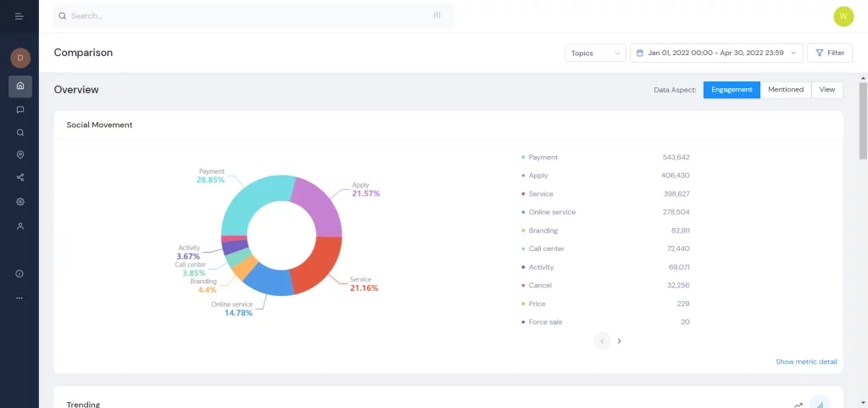The width and height of the screenshot is (868, 408).
Task: Click the home icon in sidebar
Action: click(20, 86)
